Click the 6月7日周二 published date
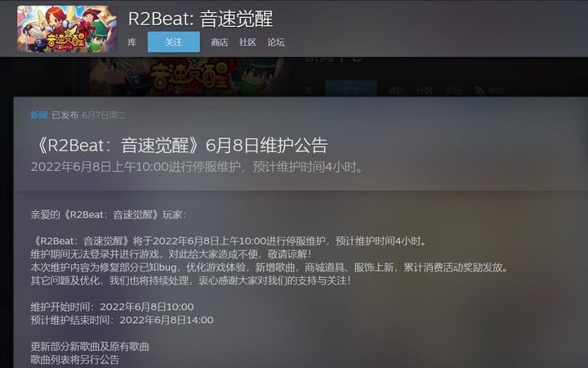The width and height of the screenshot is (588, 368). (x=104, y=115)
